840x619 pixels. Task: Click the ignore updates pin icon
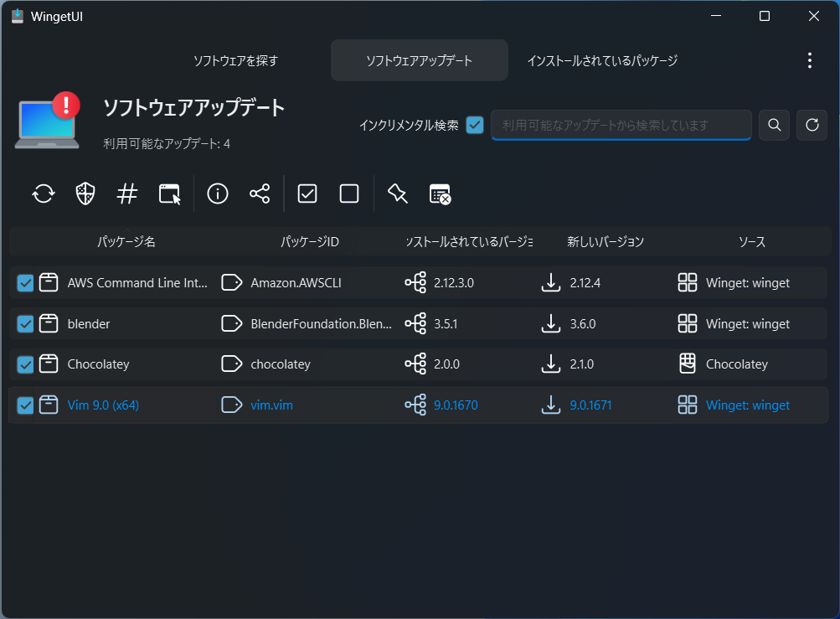coord(398,193)
